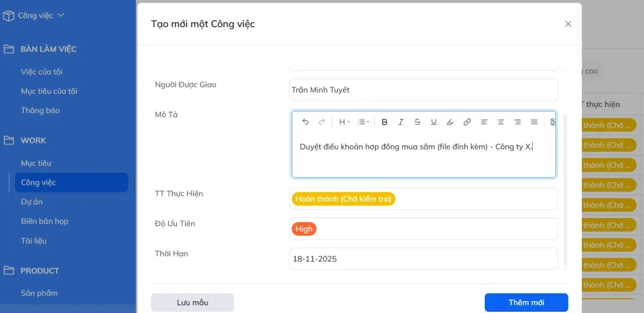644x313 pixels.
Task: Click the BÀN LÀM VIỆC folder icon
Action: click(x=9, y=49)
